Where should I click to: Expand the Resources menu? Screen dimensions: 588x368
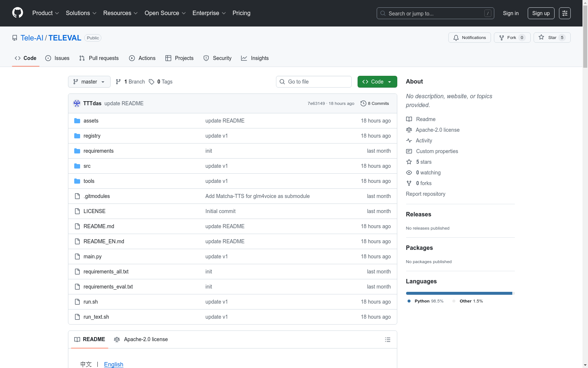point(121,13)
